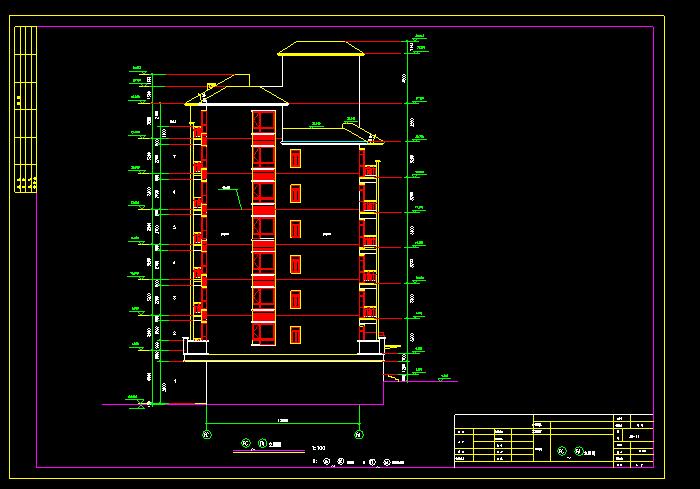Select the bottom small orange window on the facade

[x=295, y=335]
